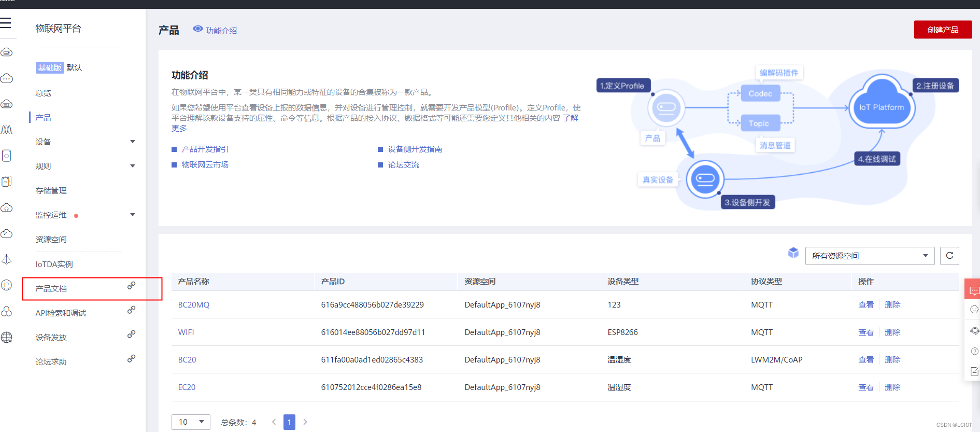Open 总览 in the side menu
Image resolution: width=980 pixels, height=432 pixels.
(44, 93)
